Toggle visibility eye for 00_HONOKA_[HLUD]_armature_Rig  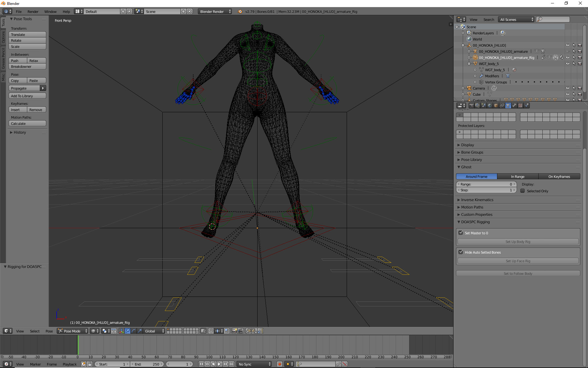pos(567,57)
